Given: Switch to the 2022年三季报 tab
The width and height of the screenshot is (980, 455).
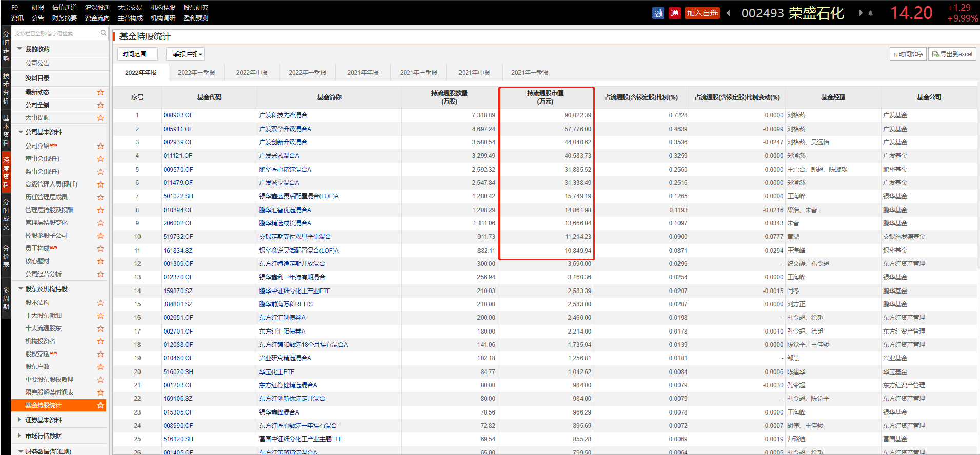Looking at the screenshot, I should (196, 73).
